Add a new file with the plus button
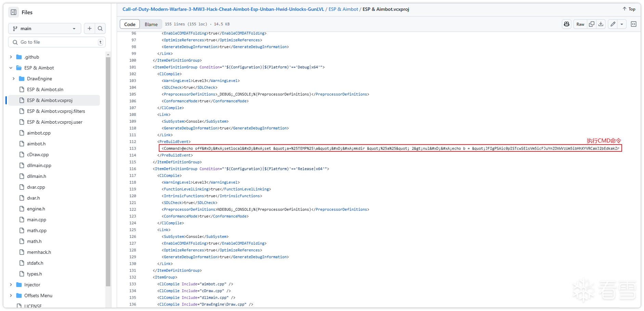644x311 pixels. (90, 28)
